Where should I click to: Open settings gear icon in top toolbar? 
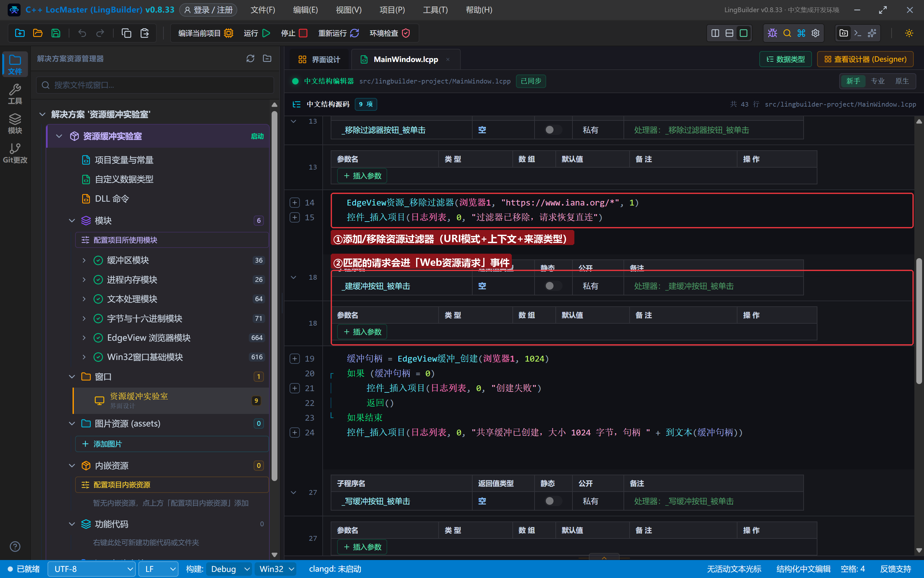pos(815,33)
